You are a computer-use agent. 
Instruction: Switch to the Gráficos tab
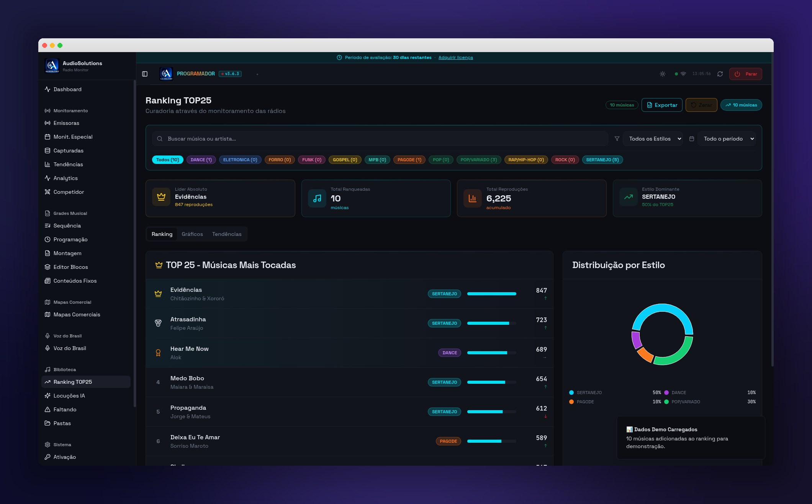tap(192, 234)
